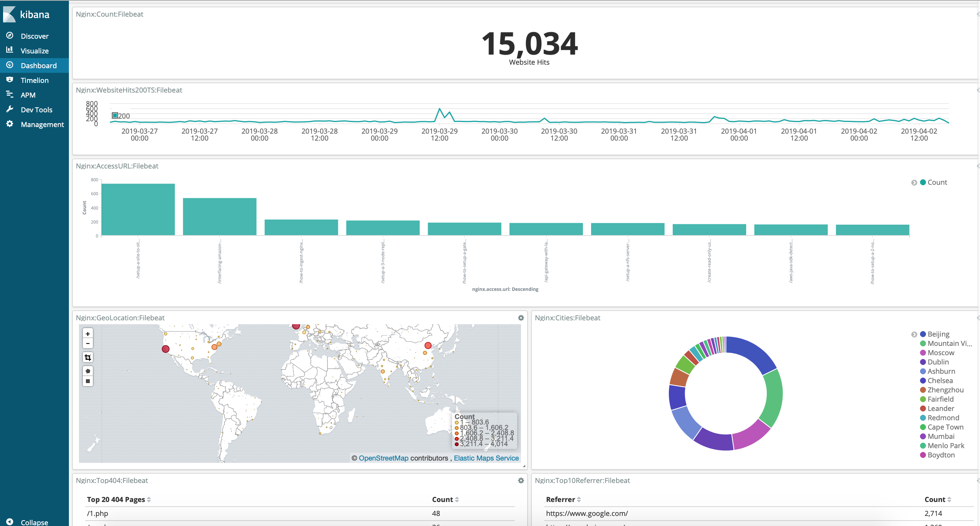Click the Management icon in sidebar
This screenshot has height=526, width=980.
tap(9, 124)
